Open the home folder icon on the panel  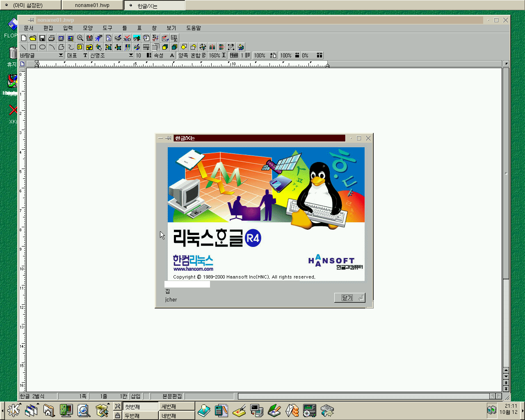[x=49, y=410]
